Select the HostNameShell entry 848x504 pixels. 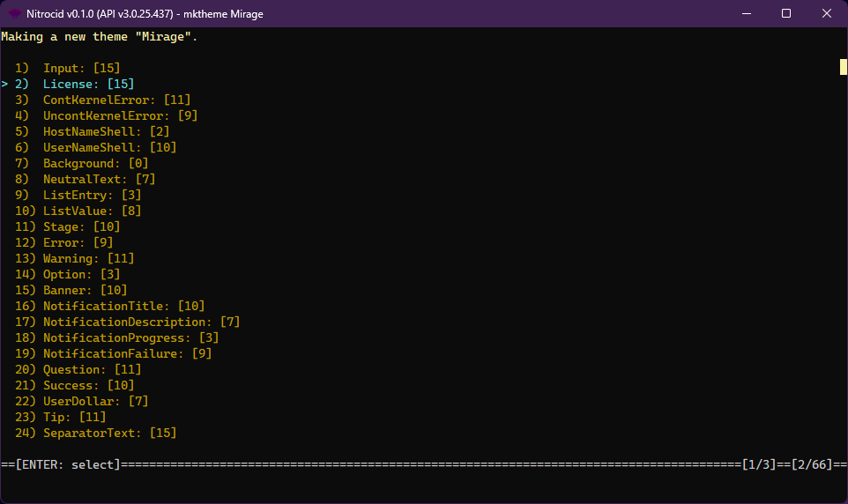106,131
